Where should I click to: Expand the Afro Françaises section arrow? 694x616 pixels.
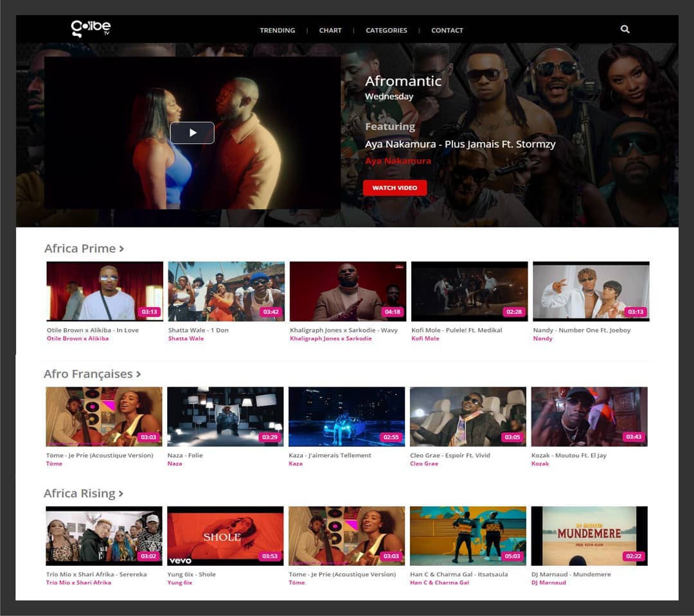pos(139,374)
